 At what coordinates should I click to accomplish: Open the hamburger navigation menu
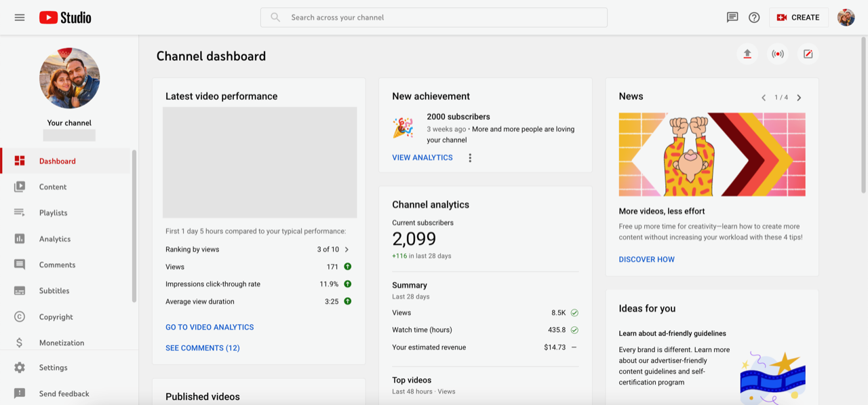coord(20,18)
